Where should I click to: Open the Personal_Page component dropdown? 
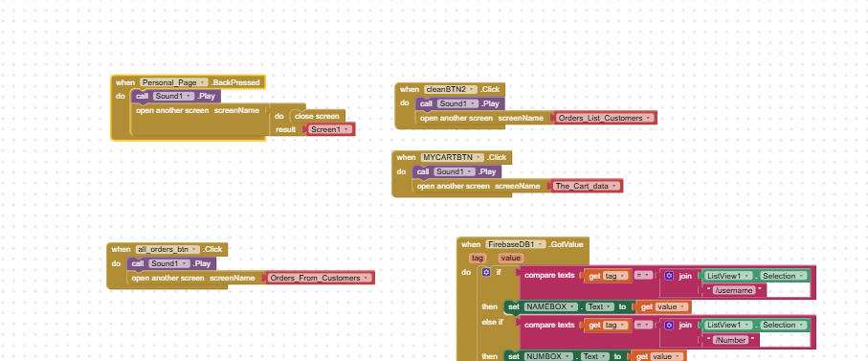[174, 82]
